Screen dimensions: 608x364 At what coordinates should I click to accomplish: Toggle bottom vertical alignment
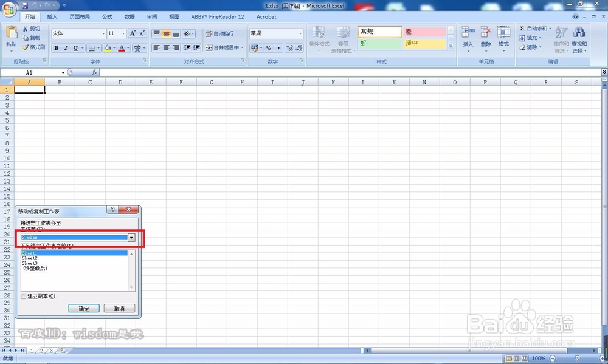pos(176,33)
